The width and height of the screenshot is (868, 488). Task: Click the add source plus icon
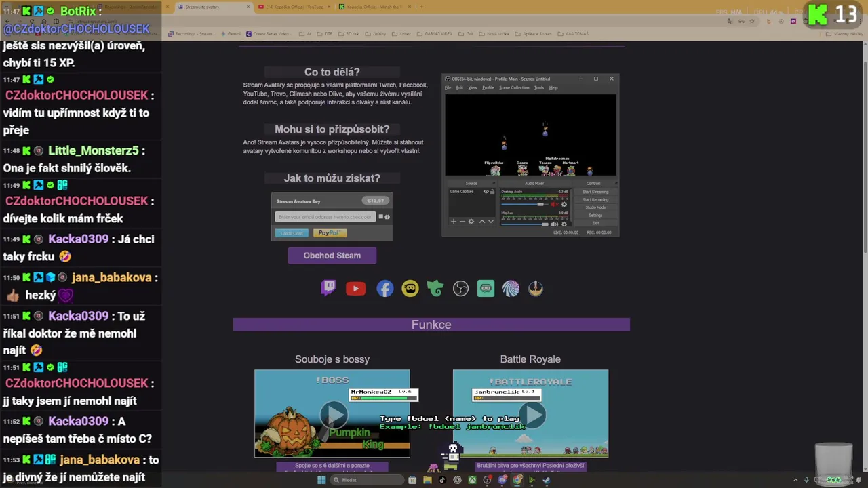(x=454, y=222)
